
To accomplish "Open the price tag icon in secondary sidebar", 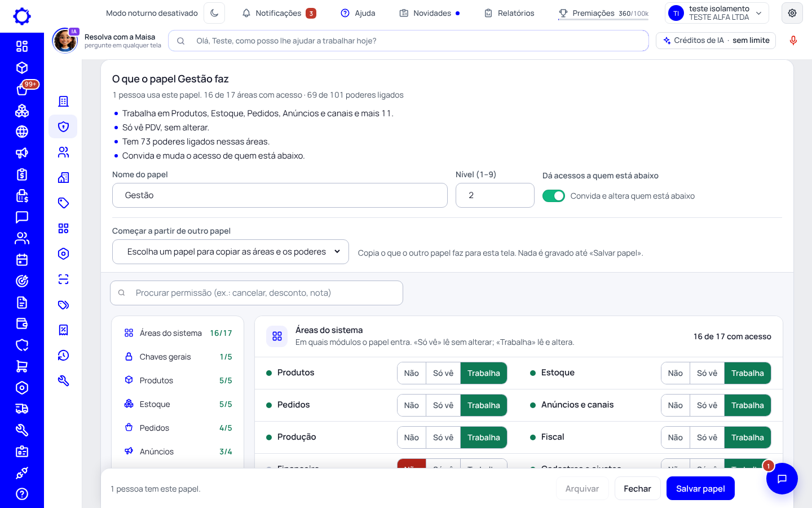I will (63, 203).
